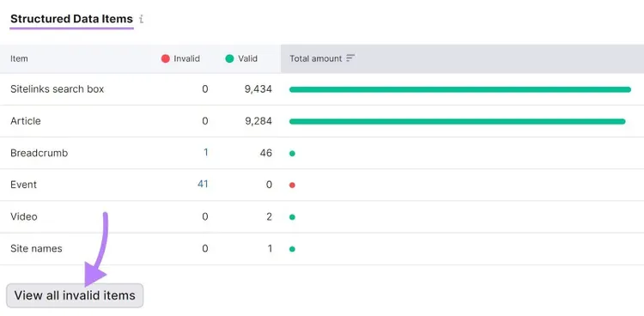Select the Breadcrumb row label
Image resolution: width=644 pixels, height=316 pixels.
point(39,153)
